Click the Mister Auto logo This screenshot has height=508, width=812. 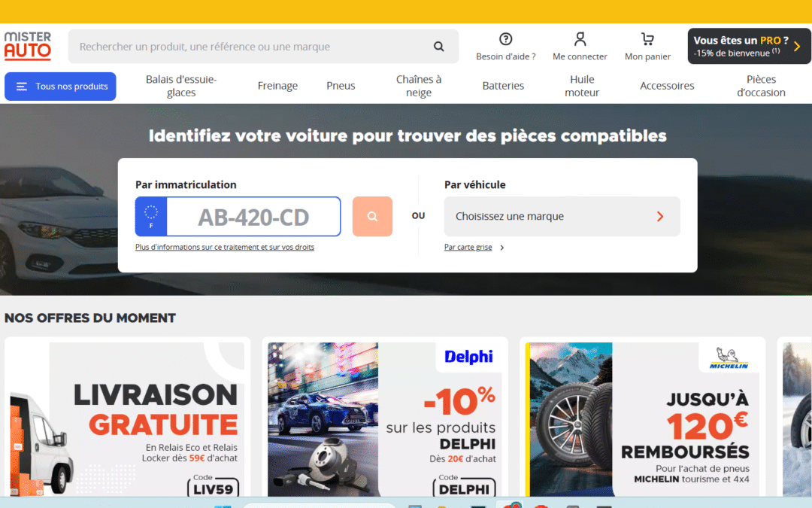pos(28,46)
